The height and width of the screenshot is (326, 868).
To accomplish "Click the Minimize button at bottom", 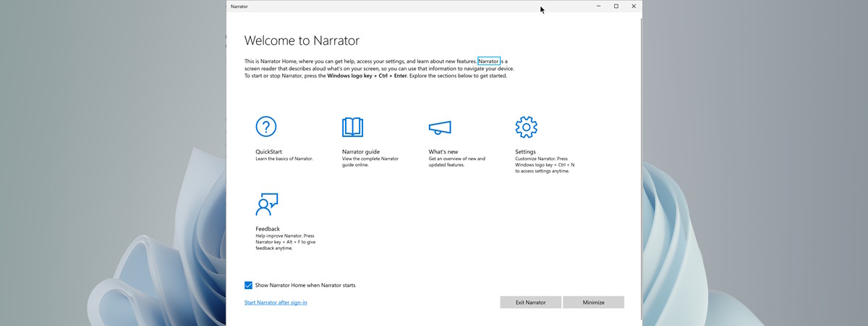I will click(593, 302).
